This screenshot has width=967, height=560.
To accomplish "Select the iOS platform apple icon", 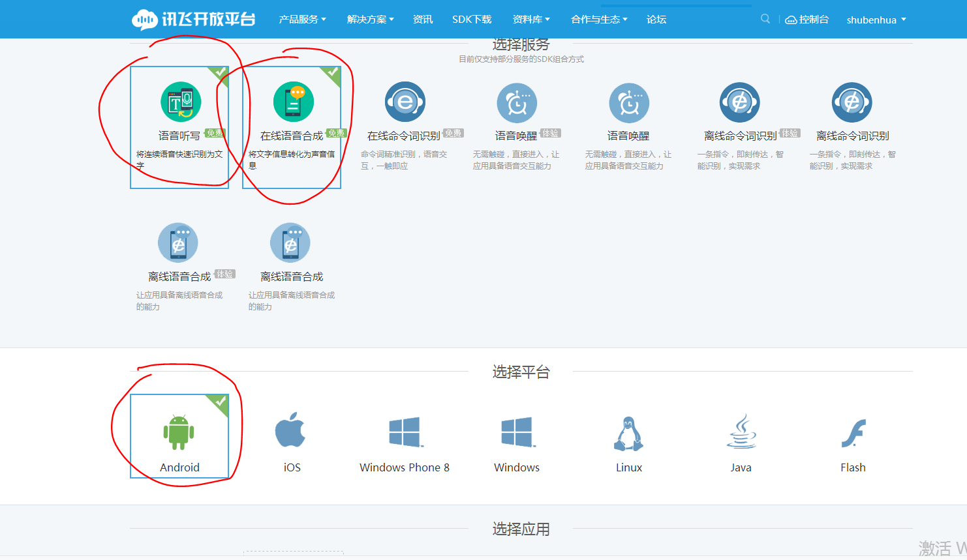I will [291, 430].
